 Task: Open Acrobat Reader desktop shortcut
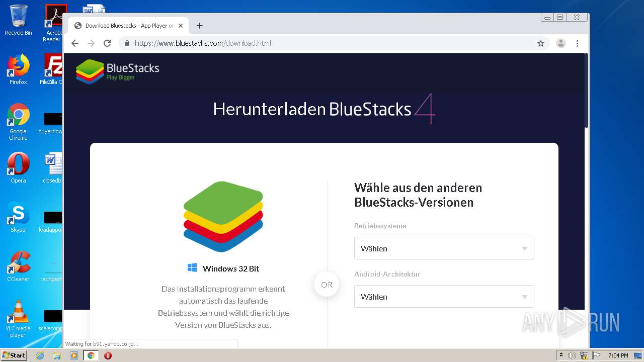pos(53,23)
